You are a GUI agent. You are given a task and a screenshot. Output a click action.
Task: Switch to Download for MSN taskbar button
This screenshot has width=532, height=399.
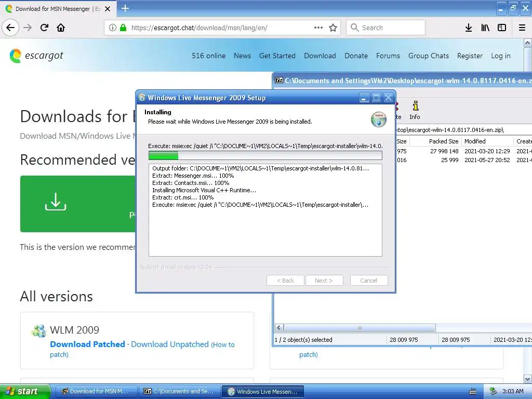click(x=96, y=391)
